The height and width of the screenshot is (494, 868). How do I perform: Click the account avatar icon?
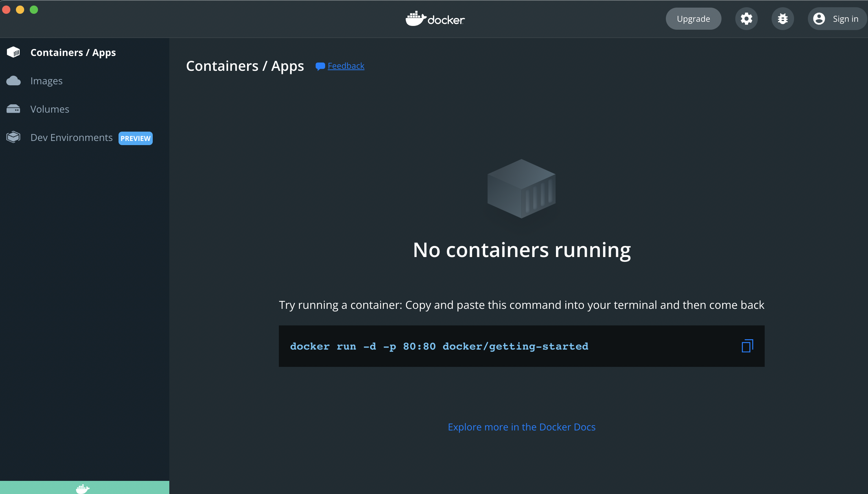(x=819, y=19)
